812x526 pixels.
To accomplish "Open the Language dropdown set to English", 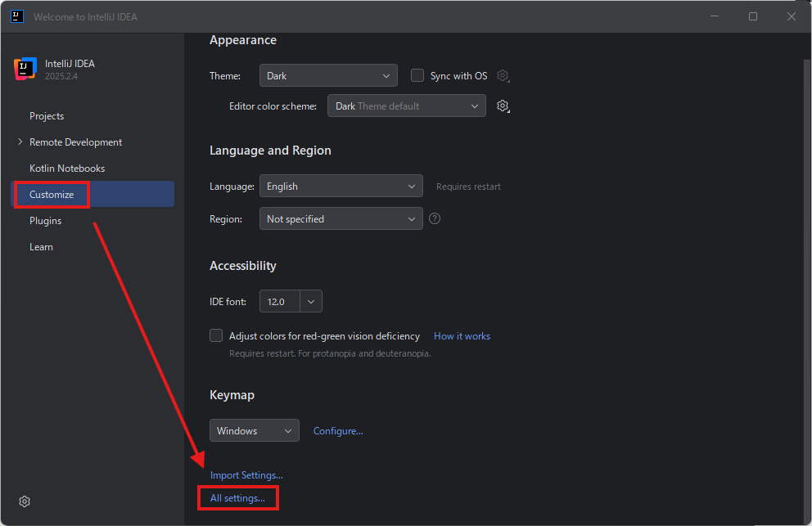I will pos(341,186).
